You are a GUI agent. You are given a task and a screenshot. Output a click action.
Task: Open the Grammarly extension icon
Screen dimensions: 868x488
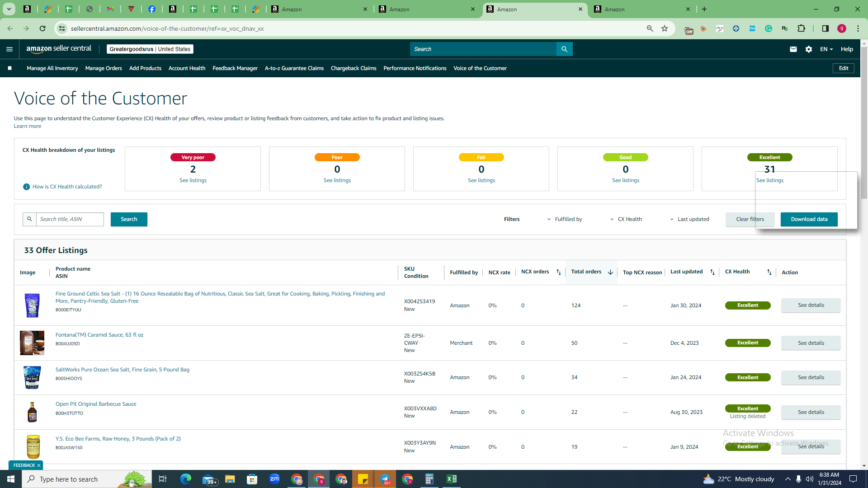[x=769, y=28]
